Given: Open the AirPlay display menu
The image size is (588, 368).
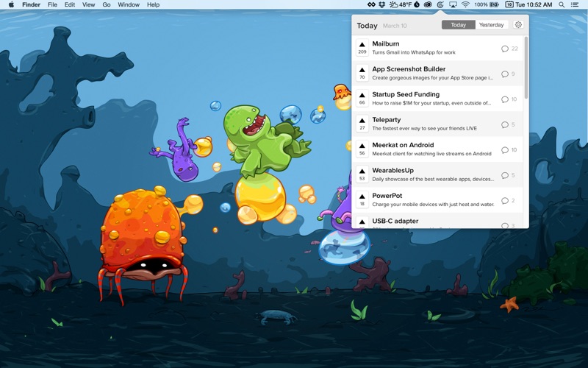Looking at the screenshot, I should (x=453, y=4).
